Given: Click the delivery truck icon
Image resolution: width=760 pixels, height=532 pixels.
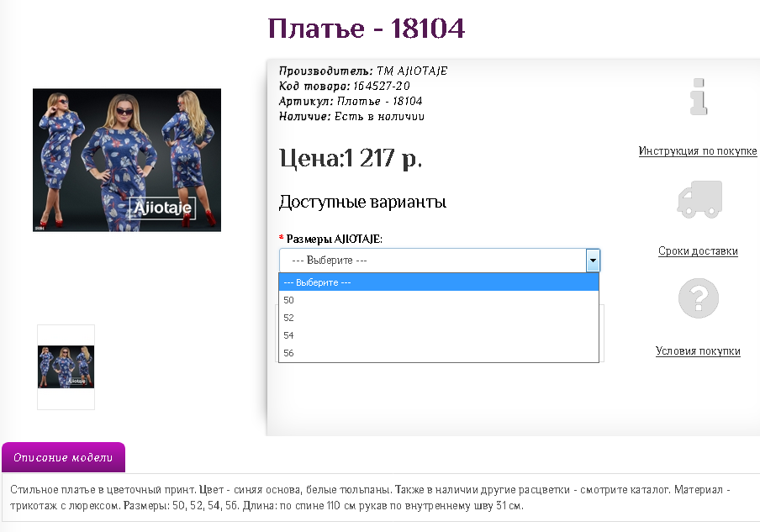Looking at the screenshot, I should click(x=699, y=199).
